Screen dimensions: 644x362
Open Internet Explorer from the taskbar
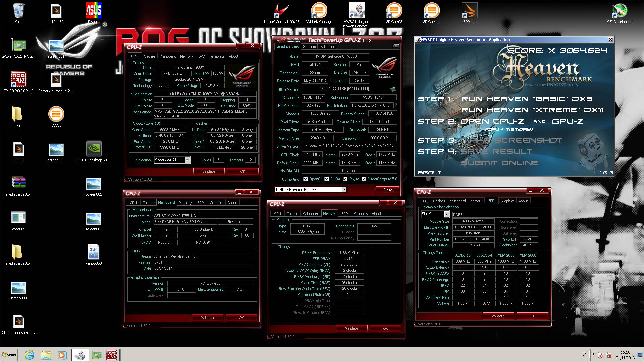pyautogui.click(x=30, y=355)
